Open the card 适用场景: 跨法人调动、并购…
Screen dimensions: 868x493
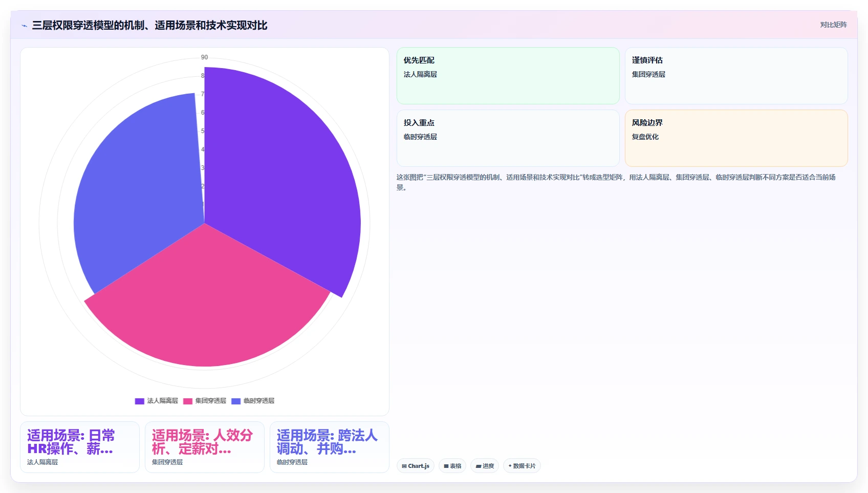coord(330,447)
